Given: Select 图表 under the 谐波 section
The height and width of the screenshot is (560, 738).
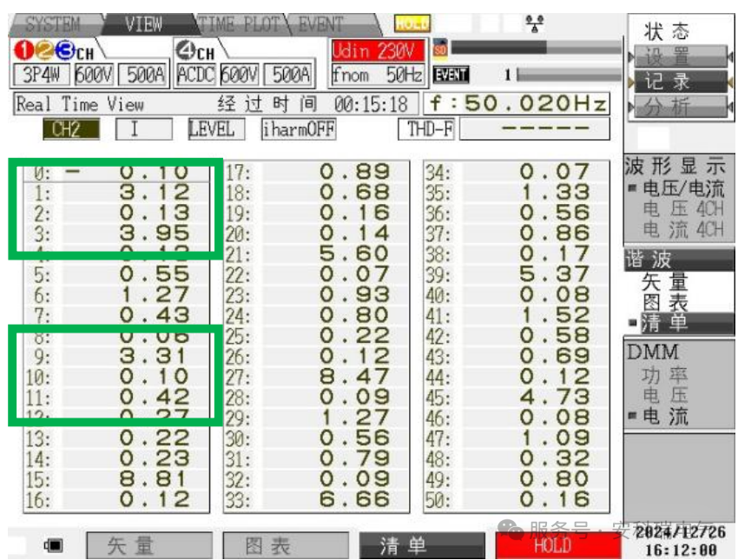Looking at the screenshot, I should click(x=665, y=303).
